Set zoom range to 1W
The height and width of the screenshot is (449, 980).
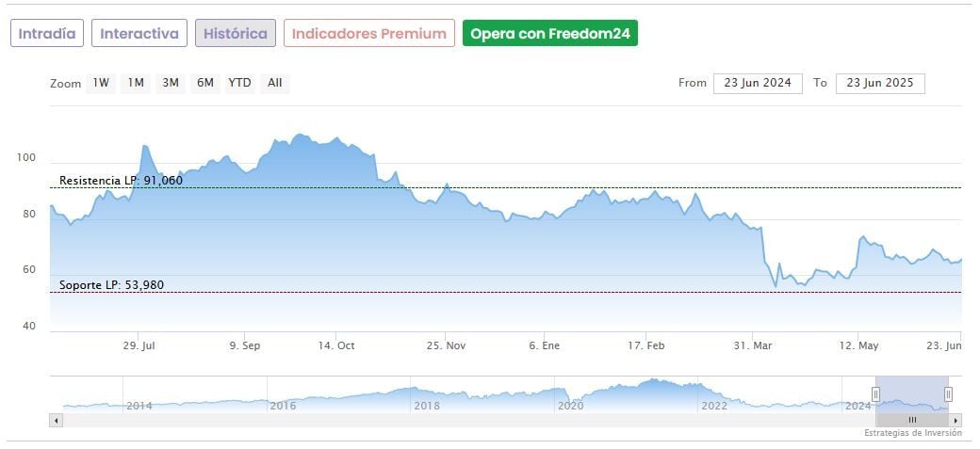(x=101, y=83)
